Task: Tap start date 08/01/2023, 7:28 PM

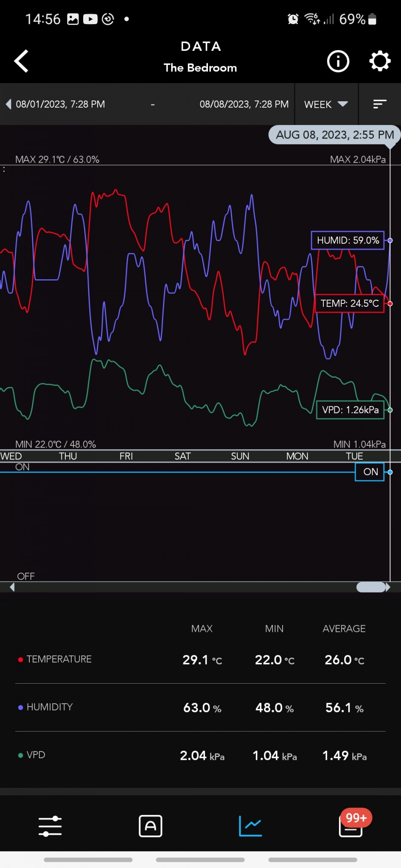Action: tap(60, 104)
